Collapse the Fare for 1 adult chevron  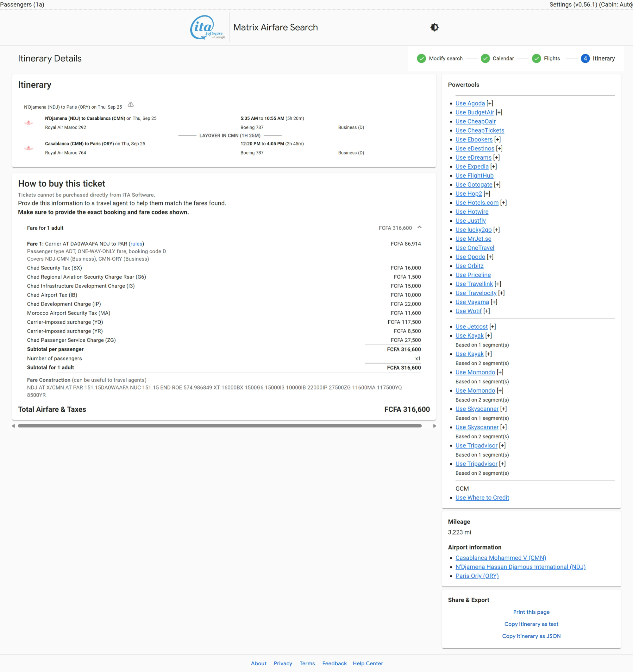419,227
